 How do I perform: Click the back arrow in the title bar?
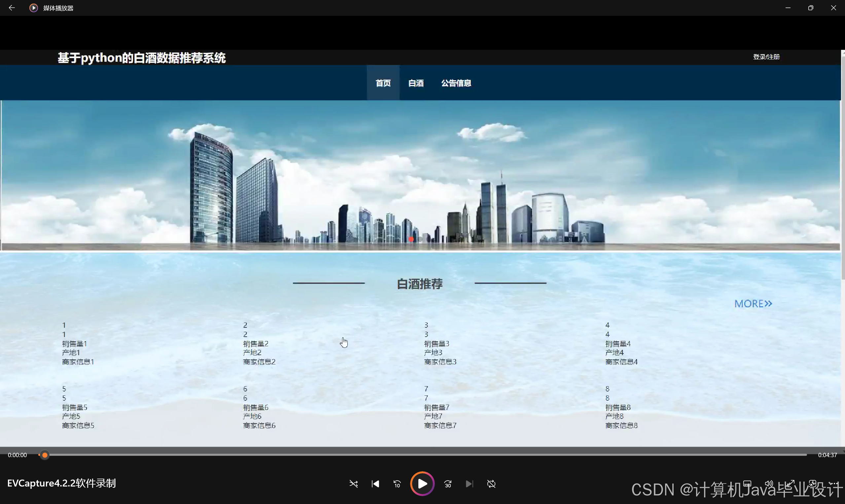click(x=12, y=8)
